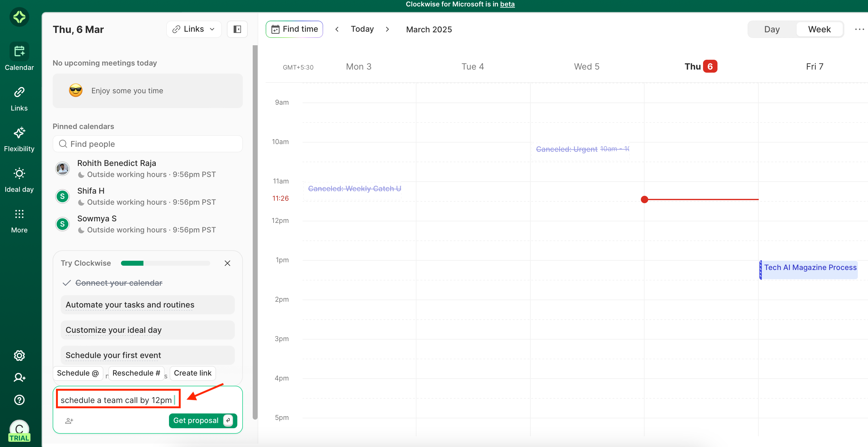868x447 pixels.
Task: Click the sunglasses emoji in Enjoy card
Action: 76,90
